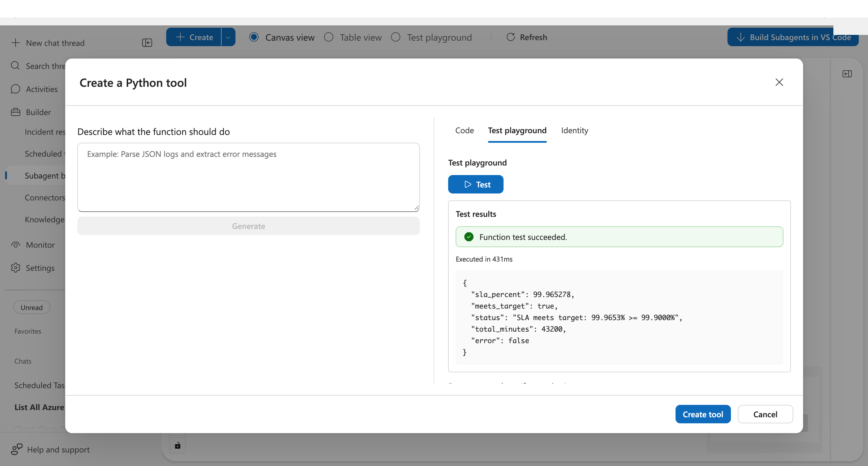Screen dimensions: 868x466
Task: Click the Cancel button
Action: click(x=765, y=414)
